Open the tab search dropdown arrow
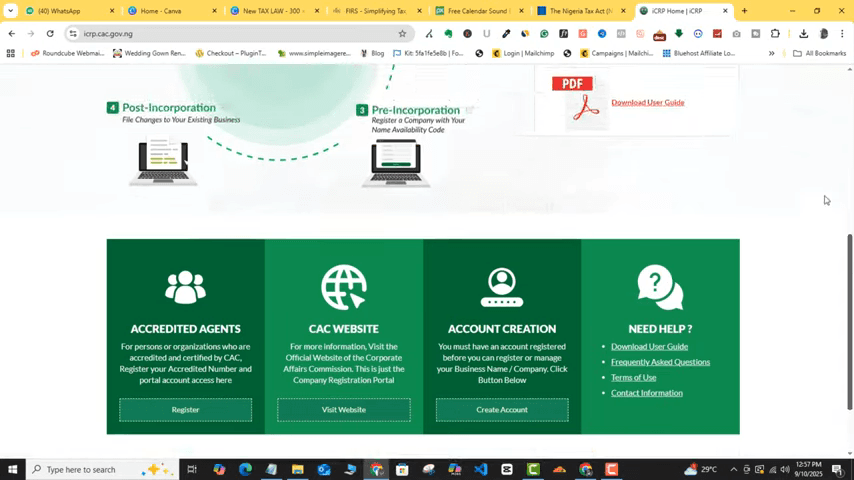This screenshot has width=854, height=480. (x=10, y=10)
